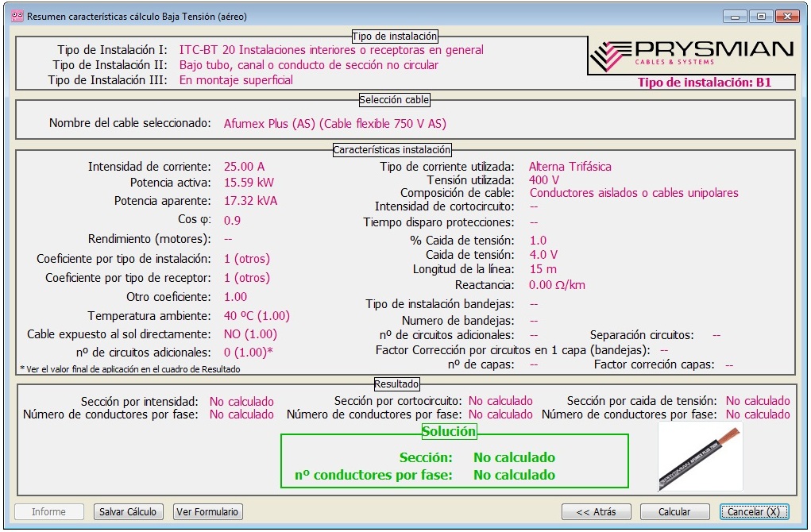Click the 'Características instalación' group title
Screen dimensions: 811x532
tap(392, 150)
